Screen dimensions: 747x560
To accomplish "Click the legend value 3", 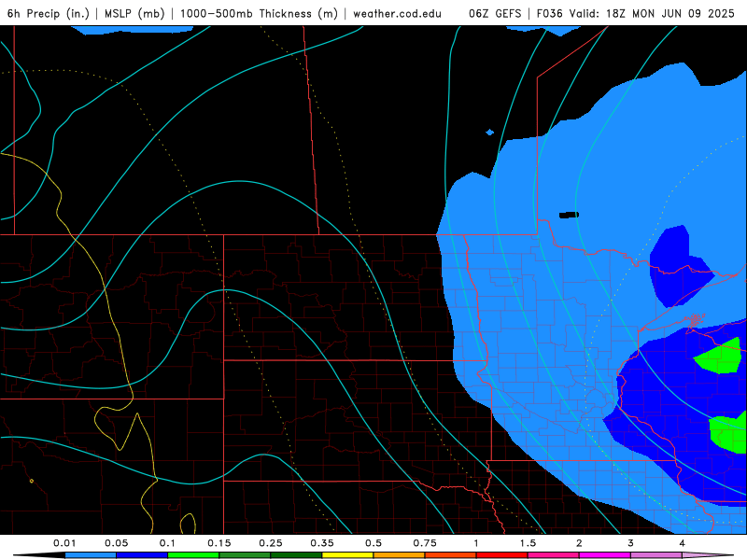I will click(631, 543).
